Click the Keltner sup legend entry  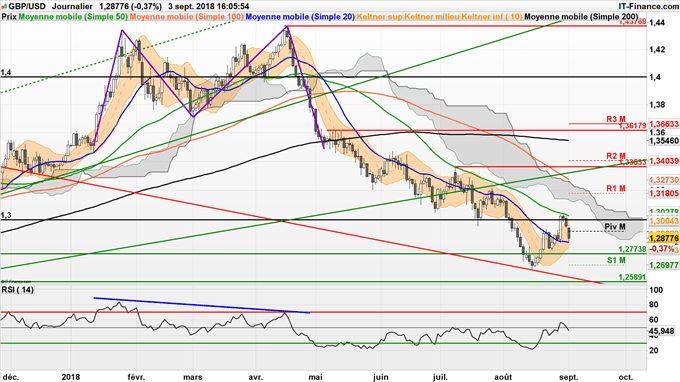379,16
